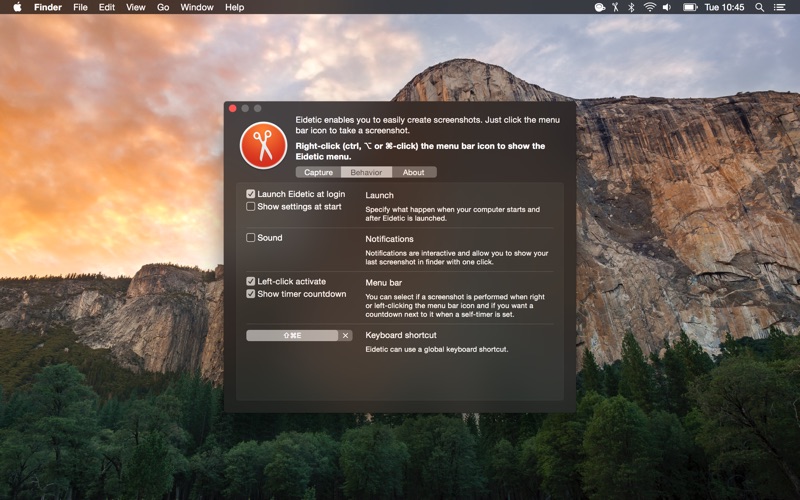Open the File menu
This screenshot has width=800, height=500.
point(80,7)
